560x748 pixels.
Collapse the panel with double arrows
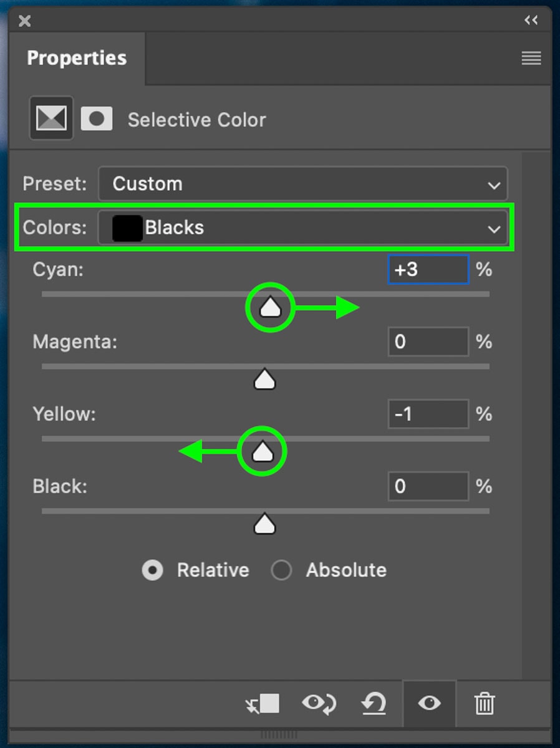531,21
